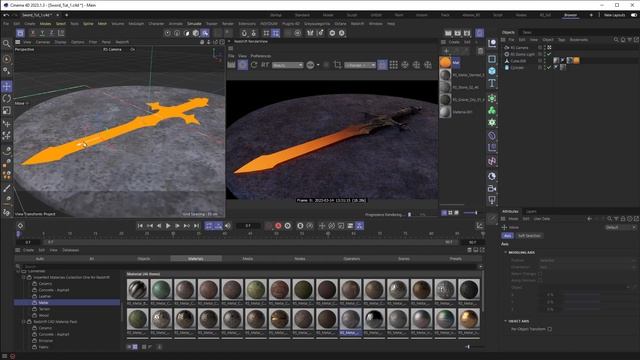
Task: Toggle the thumbnail grid view icon in asset browser
Action: [x=135, y=347]
